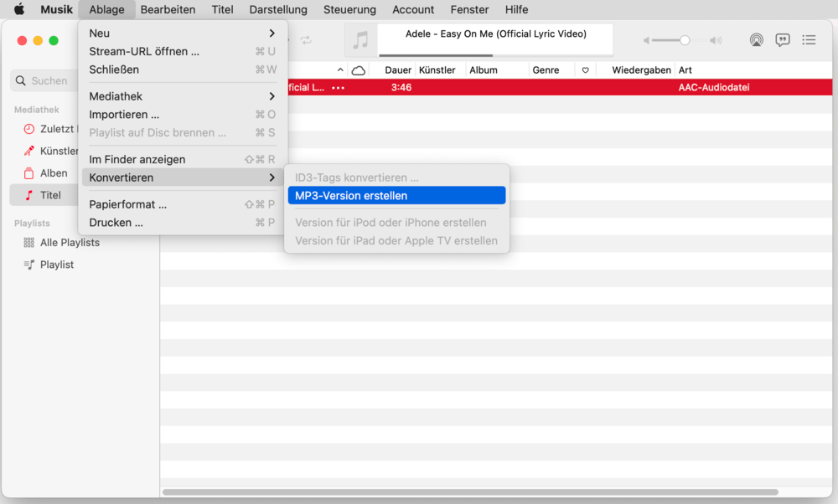Choose Importieren from the Ablage menu
This screenshot has height=504, width=838.
coord(182,114)
